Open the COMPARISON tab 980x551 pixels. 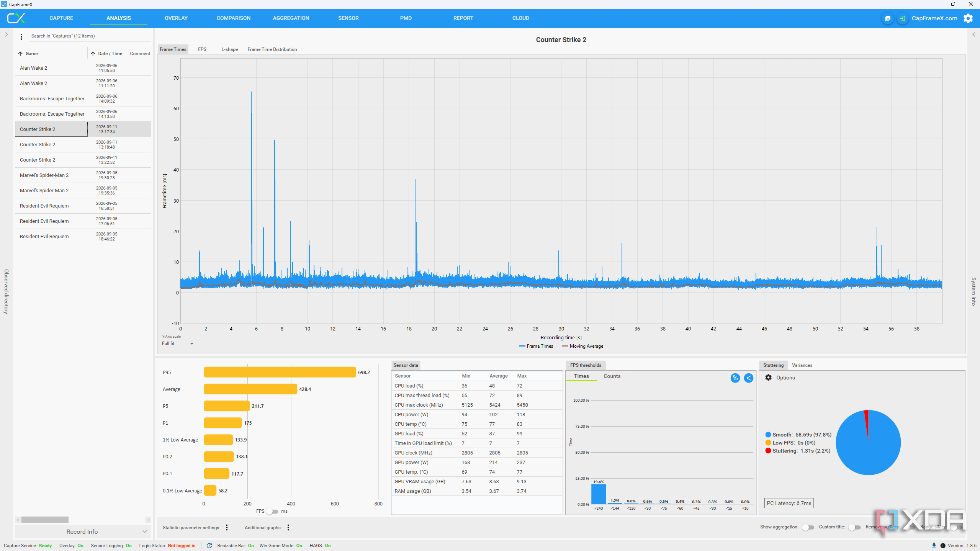pos(234,18)
